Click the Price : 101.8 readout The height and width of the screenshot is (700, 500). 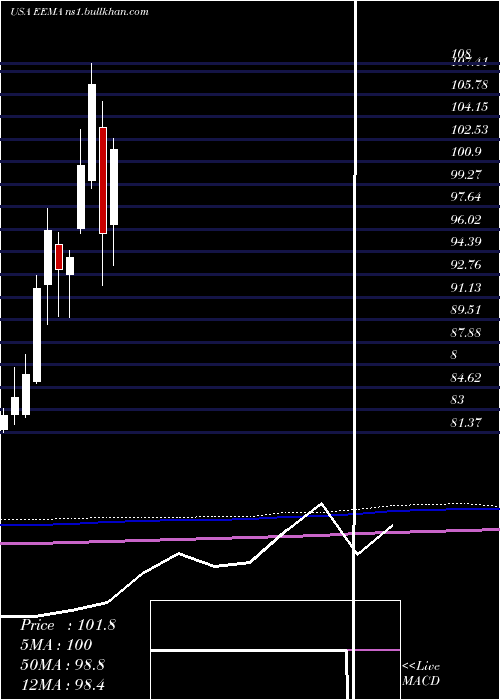click(x=68, y=625)
